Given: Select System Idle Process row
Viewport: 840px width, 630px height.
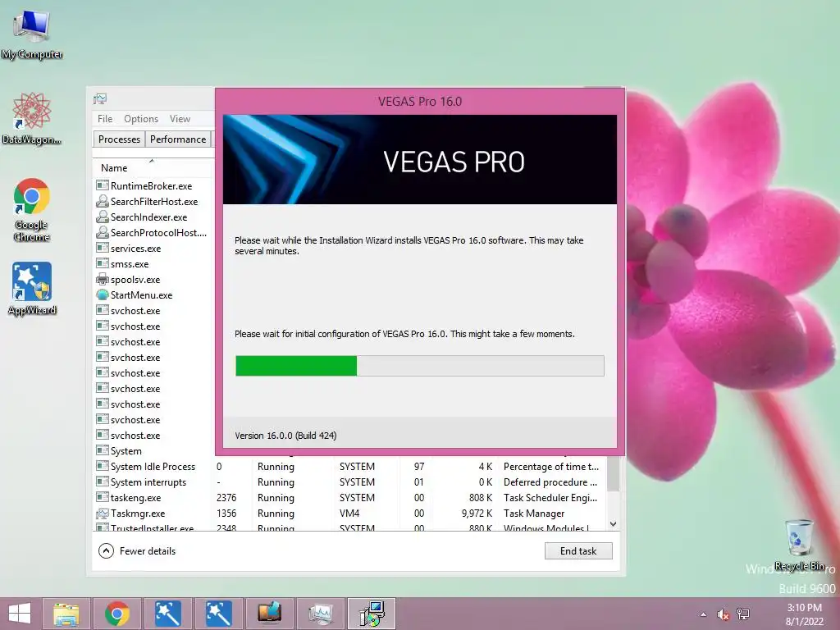Looking at the screenshot, I should [350, 467].
